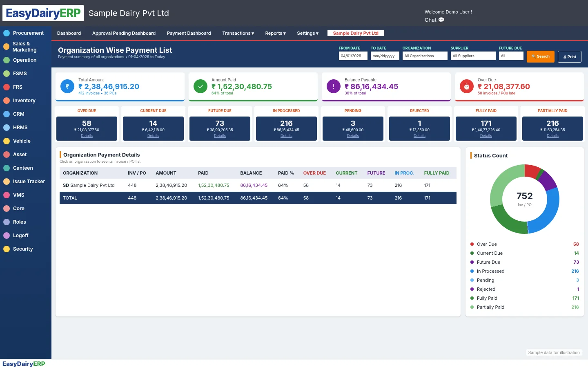The height and width of the screenshot is (368, 588).
Task: Open the Approval Pending Dashboard tab
Action: coord(124,33)
